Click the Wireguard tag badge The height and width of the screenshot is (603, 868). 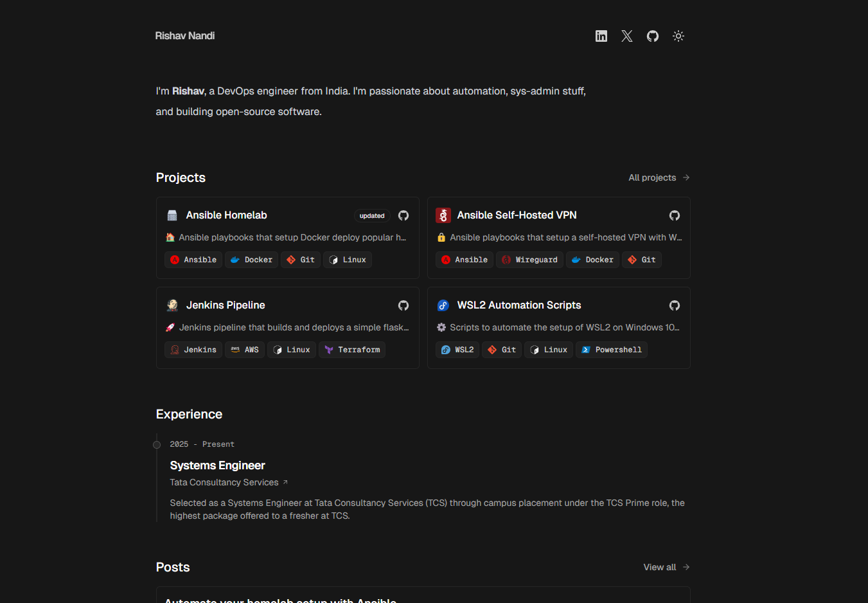pyautogui.click(x=529, y=260)
